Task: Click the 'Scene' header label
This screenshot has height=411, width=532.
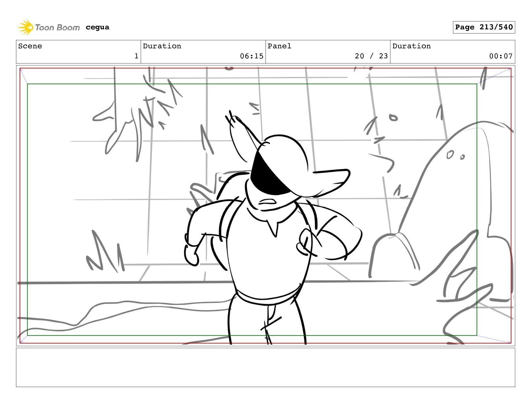Action: [x=30, y=46]
